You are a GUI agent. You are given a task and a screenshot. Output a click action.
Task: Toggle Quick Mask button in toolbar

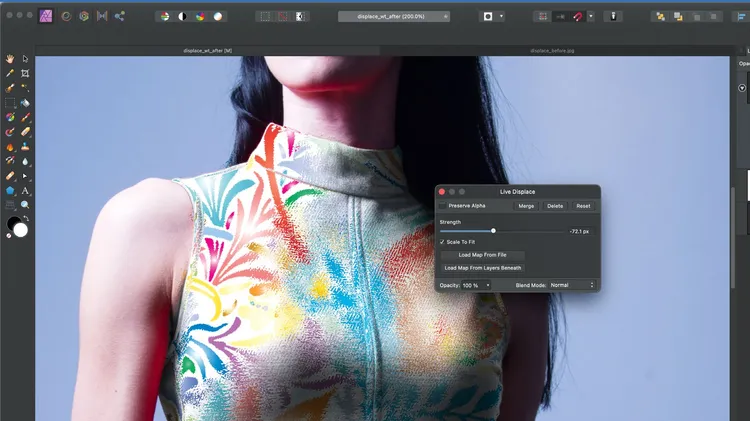pos(488,16)
